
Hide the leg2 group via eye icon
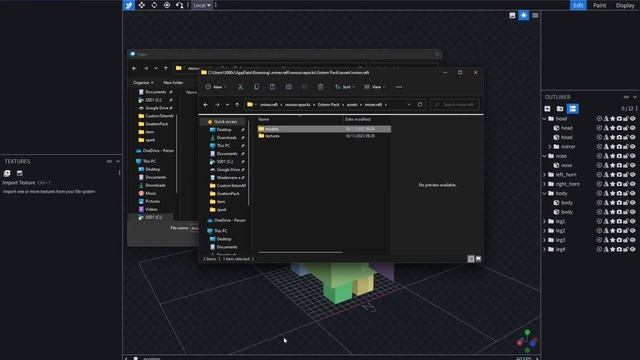point(633,231)
